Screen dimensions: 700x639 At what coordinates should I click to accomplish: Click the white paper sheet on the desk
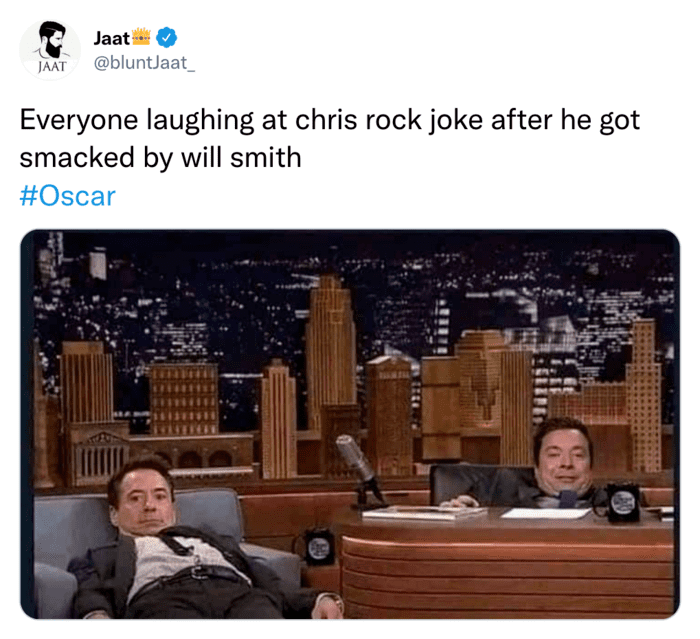(x=546, y=514)
